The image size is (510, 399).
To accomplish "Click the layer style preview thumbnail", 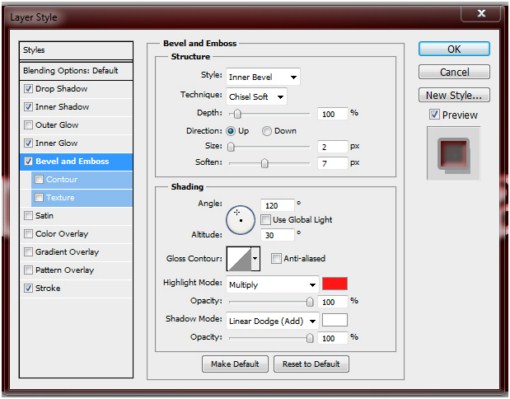I will point(453,153).
